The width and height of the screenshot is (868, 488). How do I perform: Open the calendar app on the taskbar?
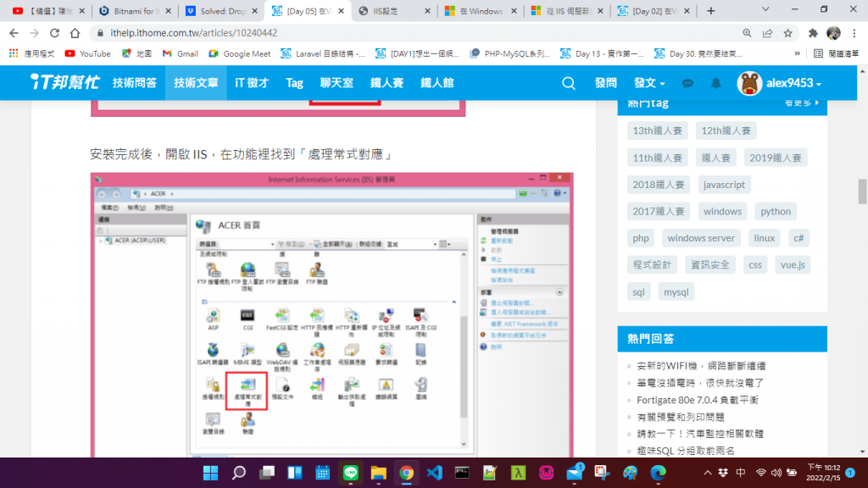322,473
